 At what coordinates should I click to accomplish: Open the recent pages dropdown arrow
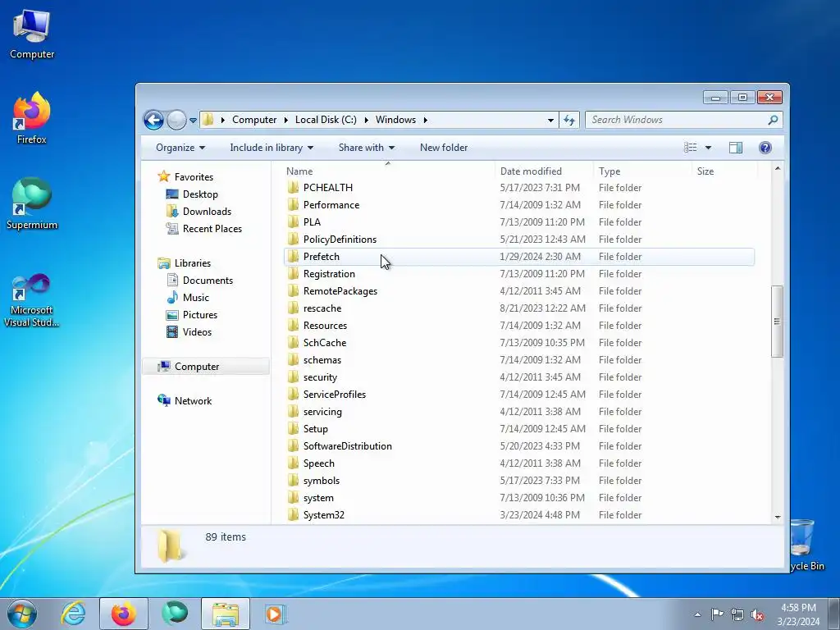coord(193,120)
